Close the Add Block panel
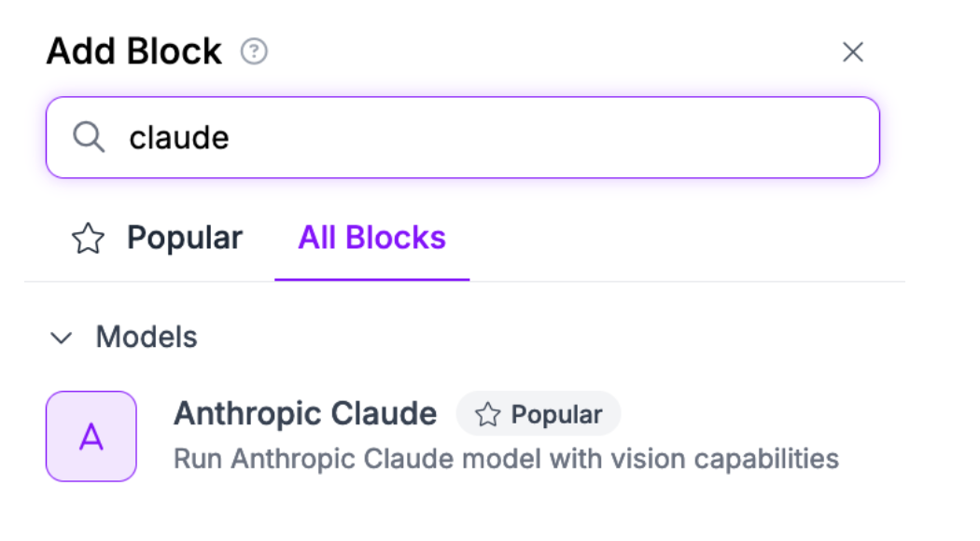The width and height of the screenshot is (980, 541). [x=852, y=52]
